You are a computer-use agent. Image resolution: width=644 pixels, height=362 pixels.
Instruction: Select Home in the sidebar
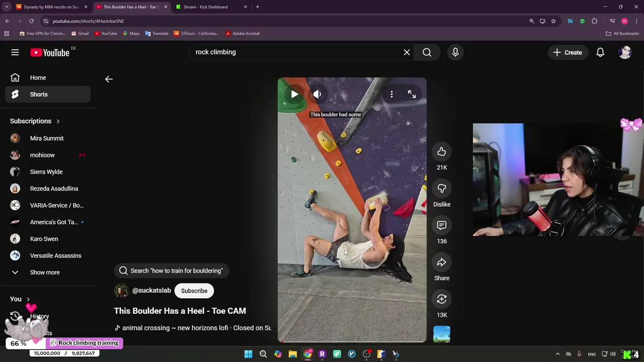(x=48, y=77)
